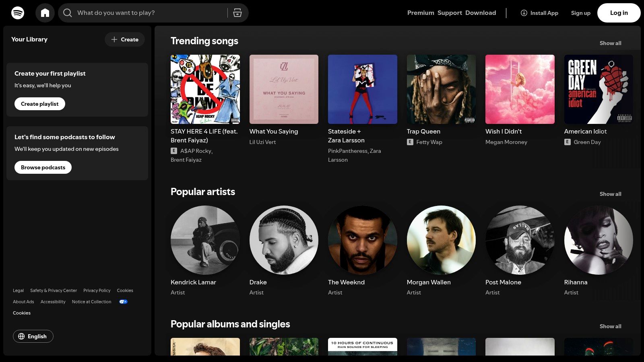644x362 pixels.
Task: Expand Trending songs with Show all
Action: point(610,43)
